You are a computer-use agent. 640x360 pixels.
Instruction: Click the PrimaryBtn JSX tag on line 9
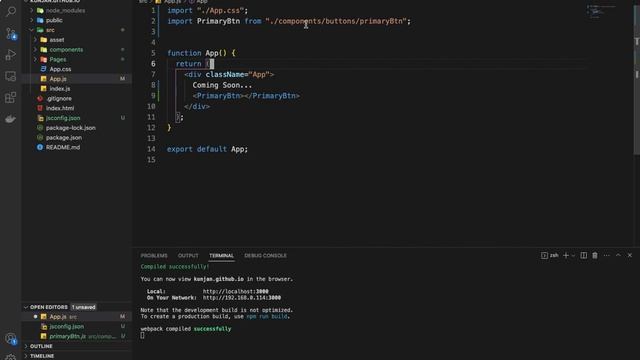[246, 96]
